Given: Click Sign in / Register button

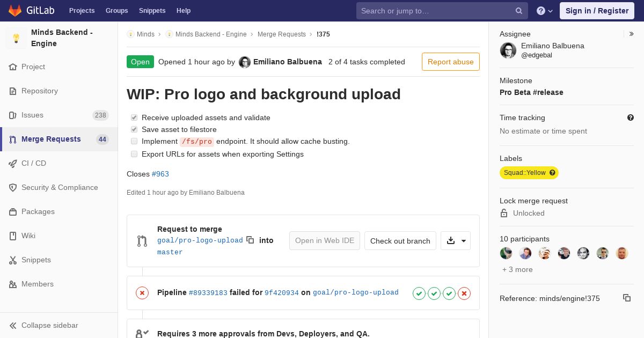Looking at the screenshot, I should point(597,11).
